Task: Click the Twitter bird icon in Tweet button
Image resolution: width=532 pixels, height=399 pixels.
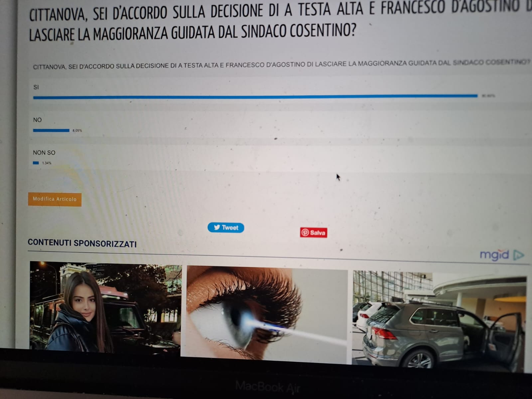Action: (217, 227)
